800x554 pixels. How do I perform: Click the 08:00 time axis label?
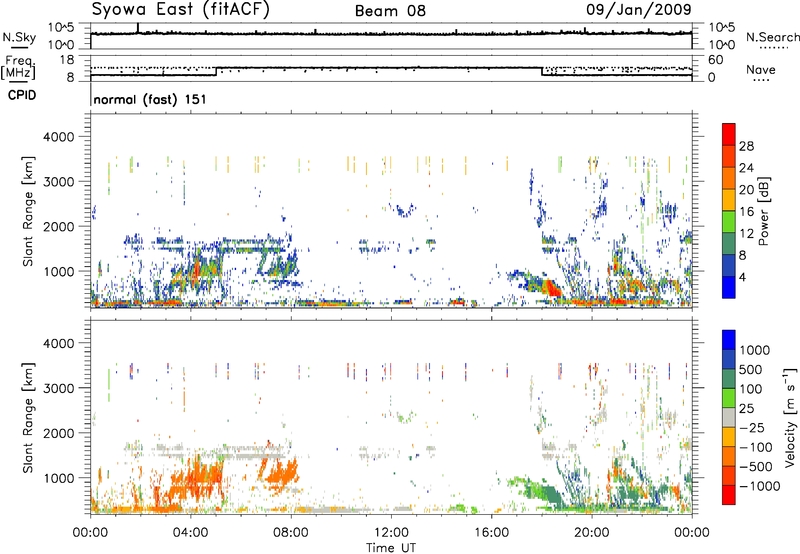click(291, 533)
